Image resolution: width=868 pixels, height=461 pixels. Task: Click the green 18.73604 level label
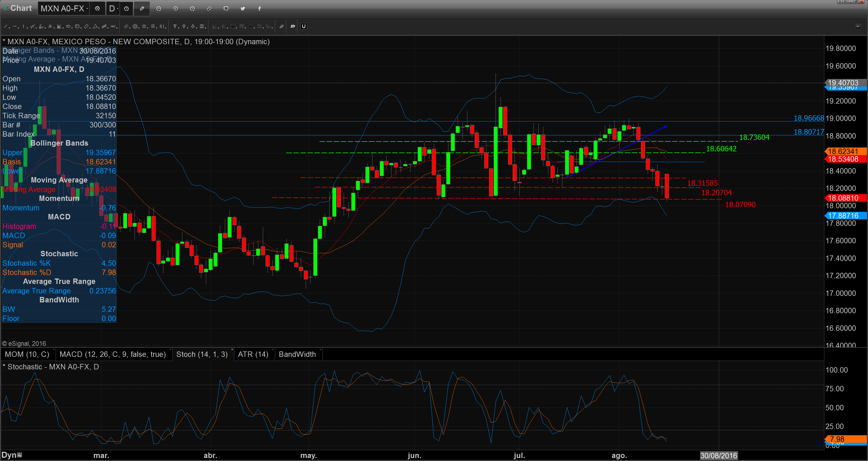click(x=754, y=137)
